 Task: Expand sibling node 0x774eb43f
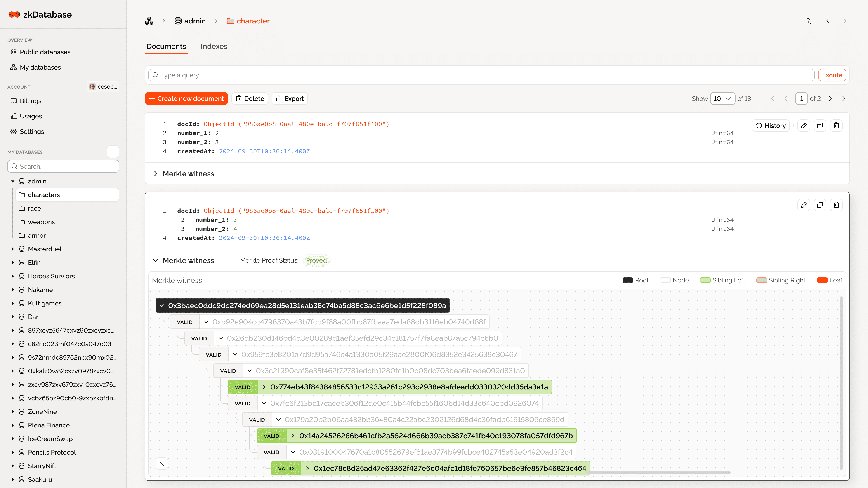pos(264,387)
